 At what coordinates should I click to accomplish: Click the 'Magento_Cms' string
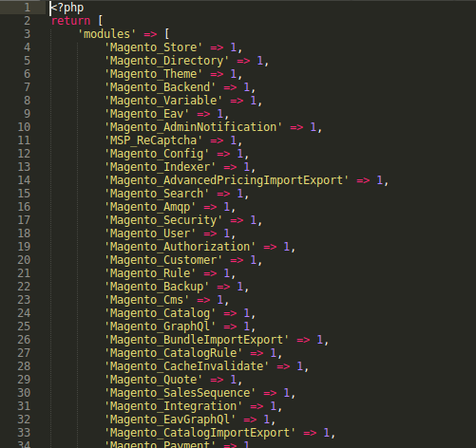(x=147, y=300)
